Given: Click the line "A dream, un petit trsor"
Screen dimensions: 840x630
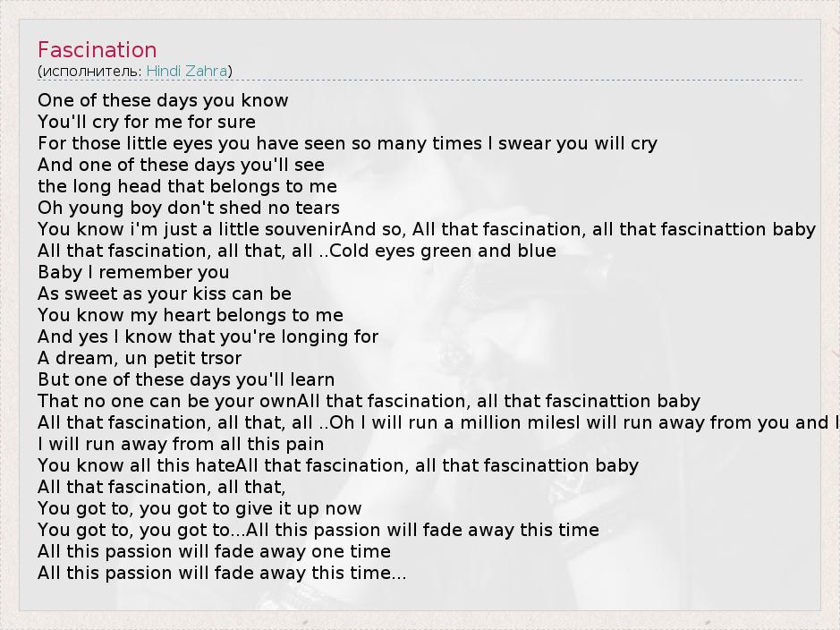Looking at the screenshot, I should coord(140,358).
